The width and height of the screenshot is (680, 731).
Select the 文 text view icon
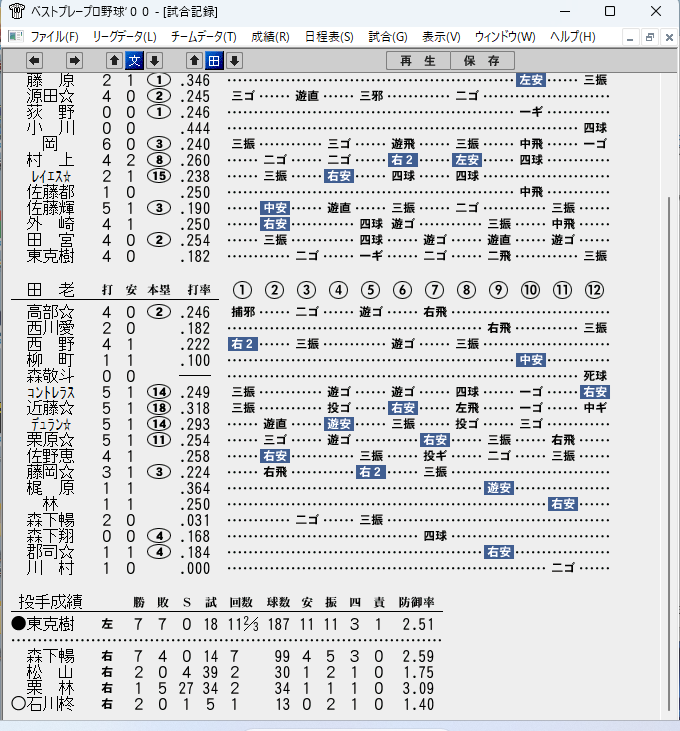(x=134, y=61)
